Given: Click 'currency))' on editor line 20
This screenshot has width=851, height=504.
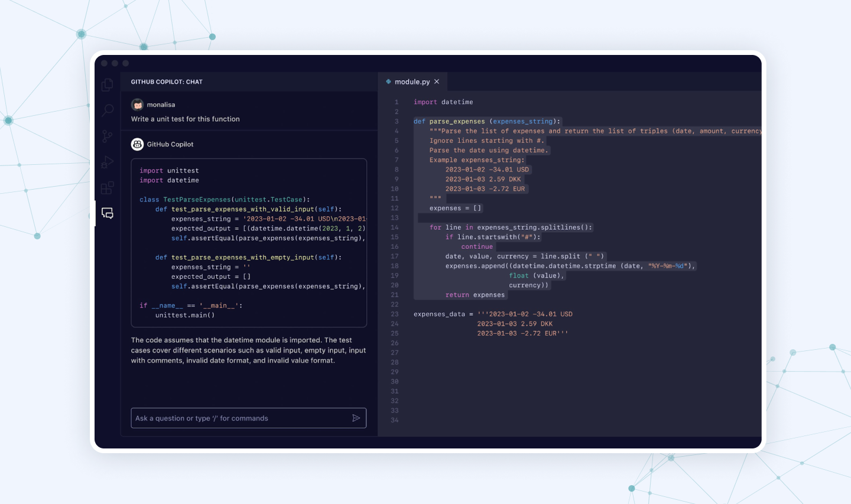Looking at the screenshot, I should coord(529,285).
